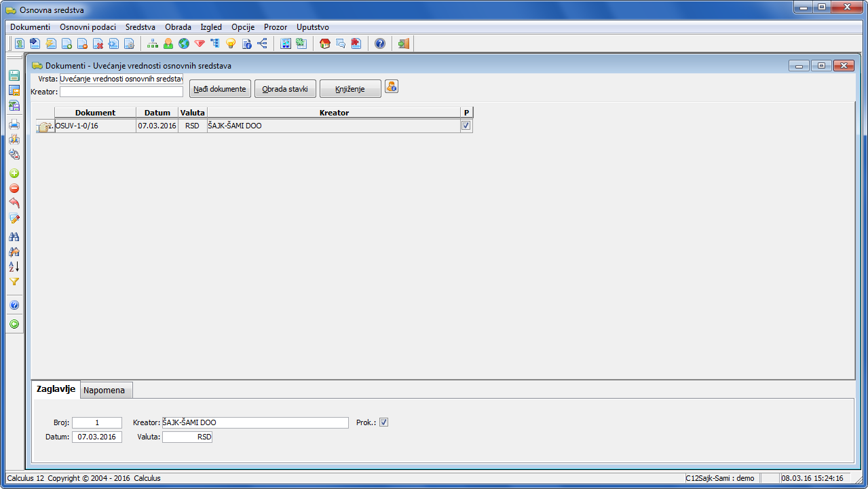This screenshot has height=489, width=868.
Task: Click the Nađi dokumente button
Action: [220, 89]
